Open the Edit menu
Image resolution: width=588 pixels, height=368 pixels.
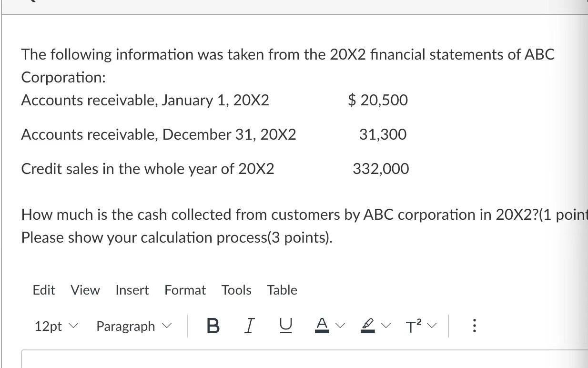44,290
